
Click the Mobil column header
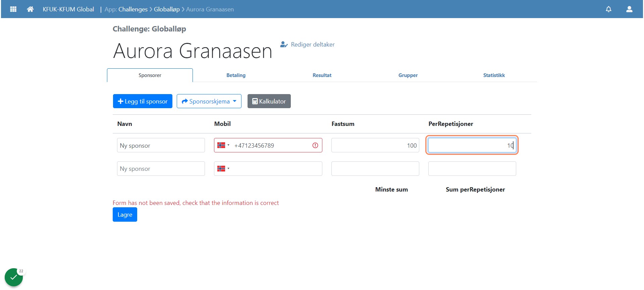222,124
